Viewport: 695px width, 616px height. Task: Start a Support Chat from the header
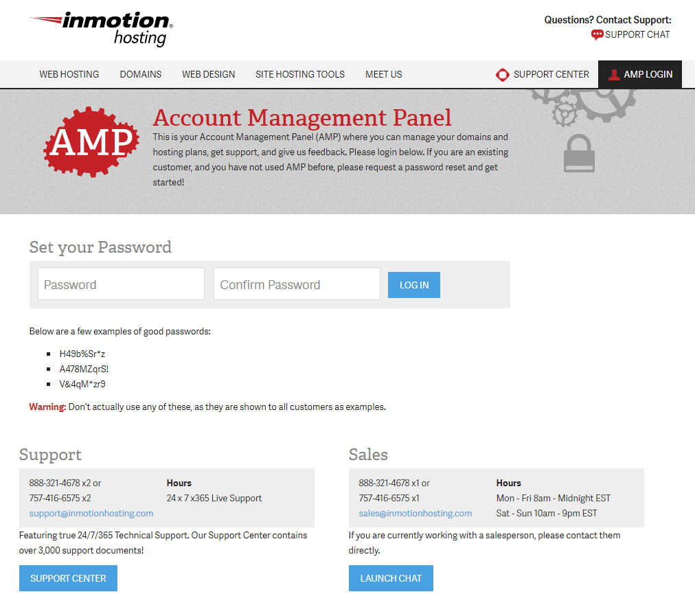(630, 34)
